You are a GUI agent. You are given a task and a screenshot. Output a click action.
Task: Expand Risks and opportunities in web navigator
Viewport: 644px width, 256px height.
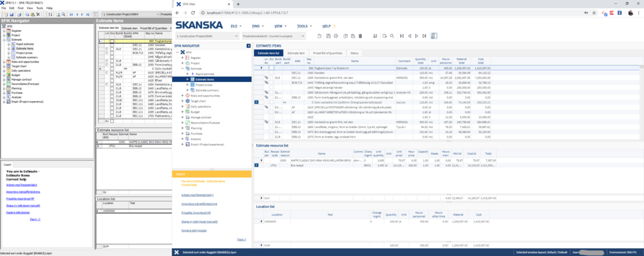click(x=182, y=96)
